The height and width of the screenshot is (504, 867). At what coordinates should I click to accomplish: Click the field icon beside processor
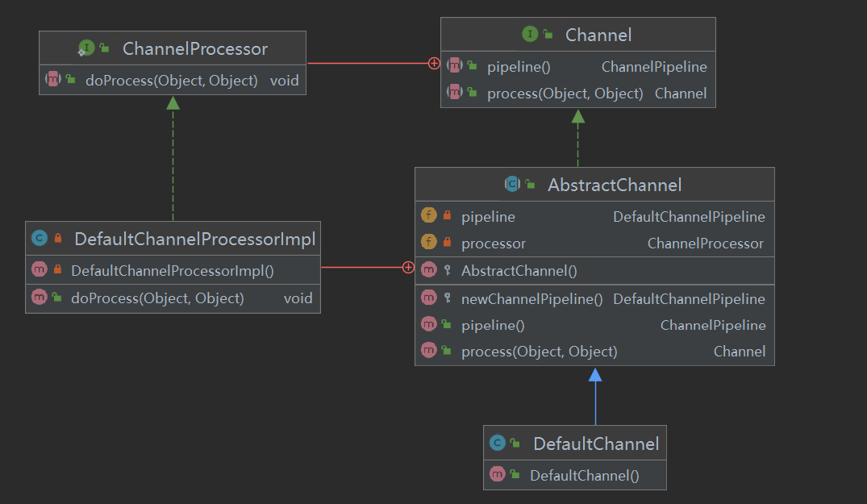(x=429, y=243)
